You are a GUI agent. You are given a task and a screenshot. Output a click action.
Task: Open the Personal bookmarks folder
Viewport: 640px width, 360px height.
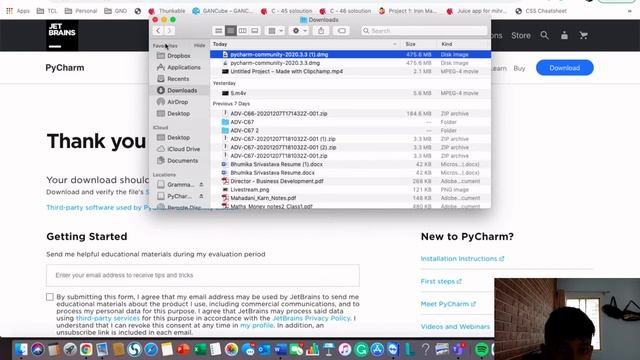(x=81, y=11)
